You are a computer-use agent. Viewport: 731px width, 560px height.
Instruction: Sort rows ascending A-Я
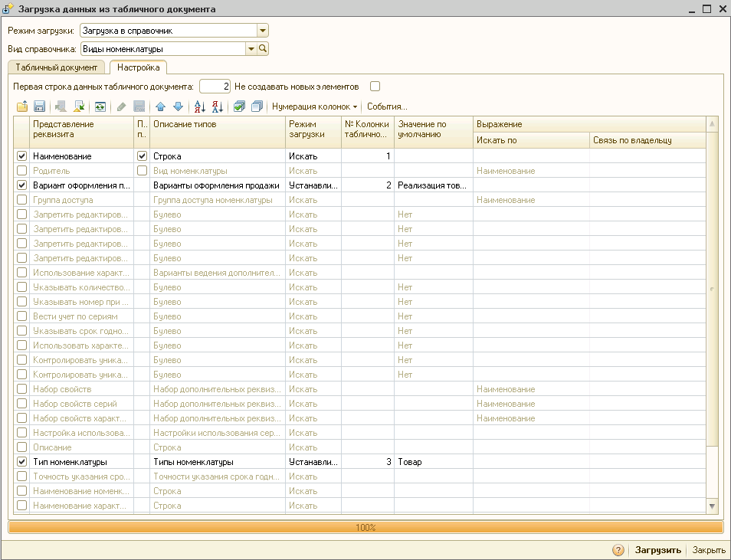tap(199, 106)
